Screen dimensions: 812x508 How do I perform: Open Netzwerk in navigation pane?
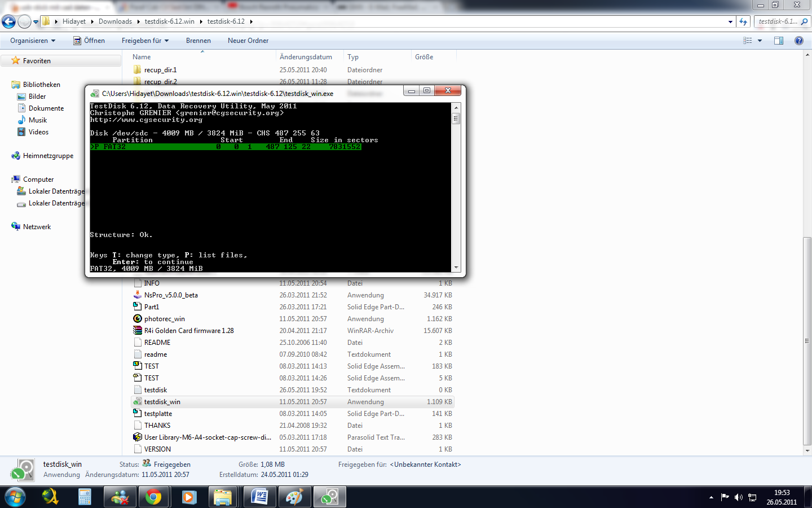pyautogui.click(x=37, y=227)
